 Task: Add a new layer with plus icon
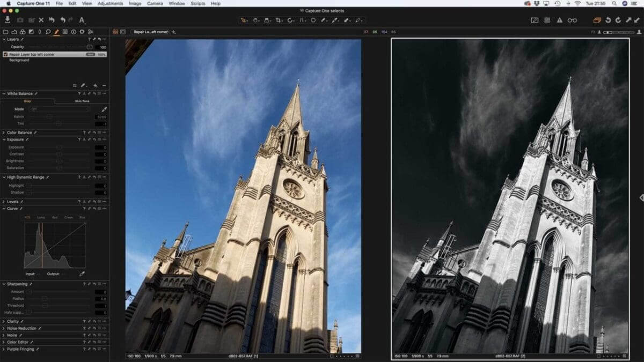(x=95, y=85)
